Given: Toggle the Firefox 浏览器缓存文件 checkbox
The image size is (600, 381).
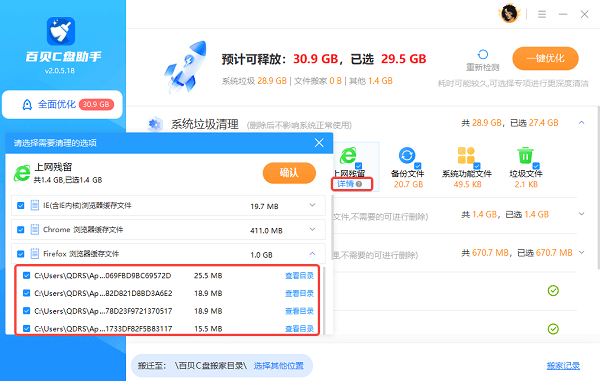Looking at the screenshot, I should 21,254.
